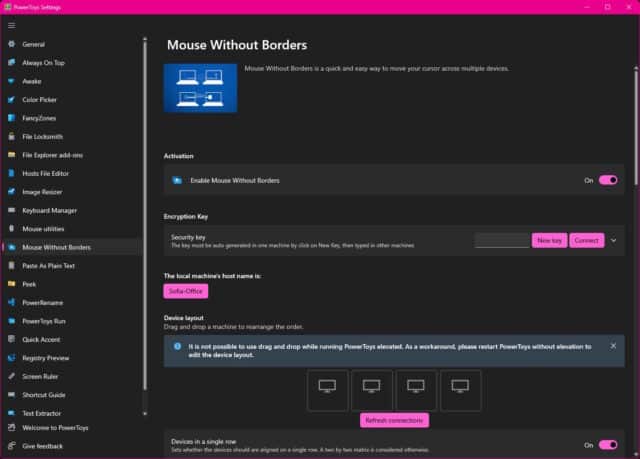Click the File Locksmith lock icon
The width and height of the screenshot is (640, 459).
(11, 136)
